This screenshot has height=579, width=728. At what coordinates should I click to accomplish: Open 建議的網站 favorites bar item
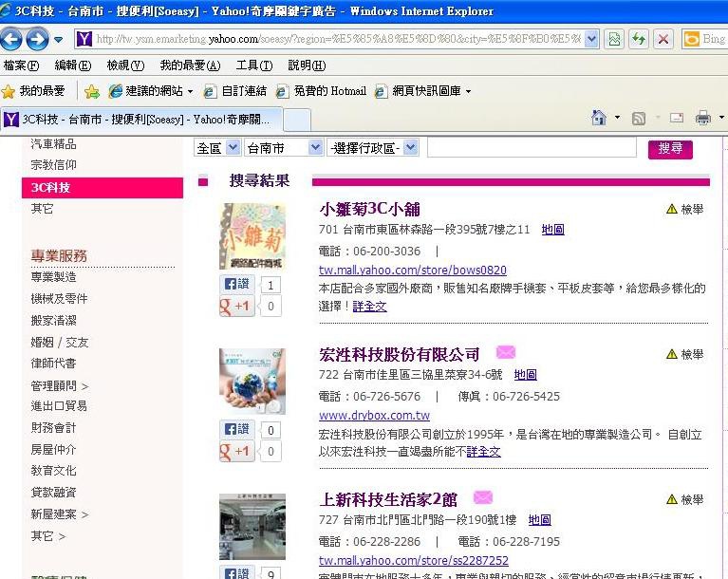(x=150, y=91)
